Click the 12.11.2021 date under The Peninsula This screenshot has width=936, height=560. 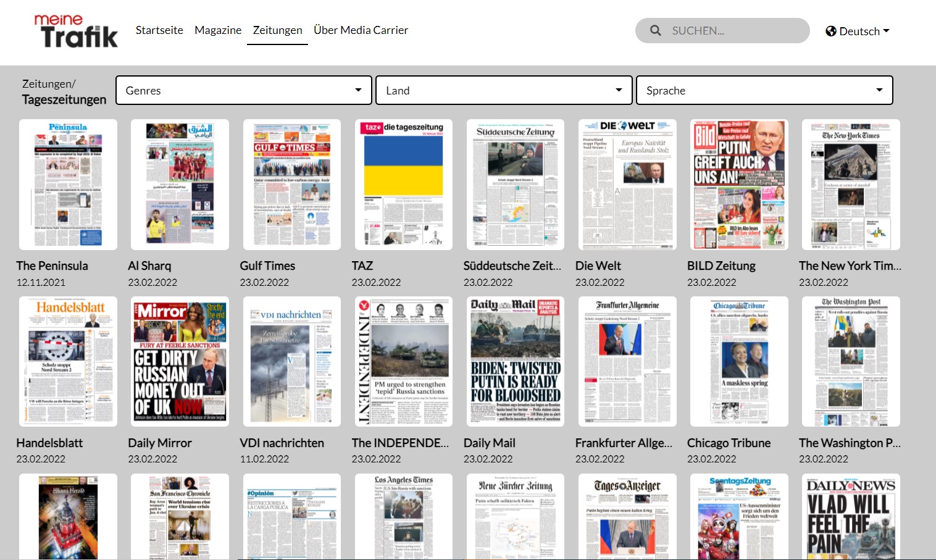point(41,282)
